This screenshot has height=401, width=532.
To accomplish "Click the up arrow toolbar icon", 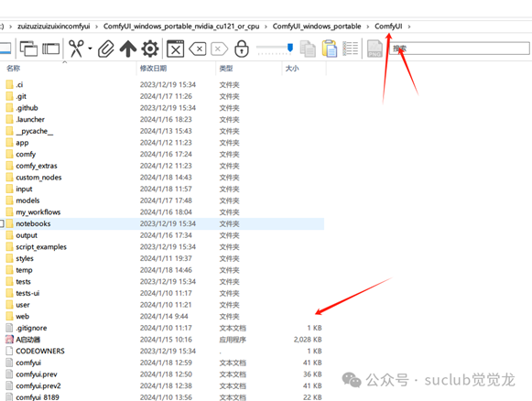I will pos(128,49).
